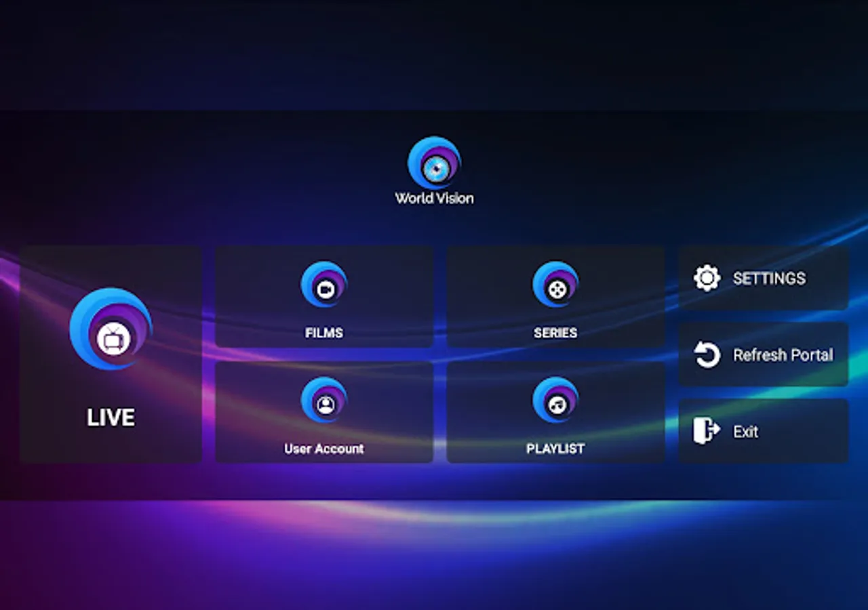This screenshot has width=868, height=610.
Task: Select the User Account profile icon
Action: click(x=324, y=400)
